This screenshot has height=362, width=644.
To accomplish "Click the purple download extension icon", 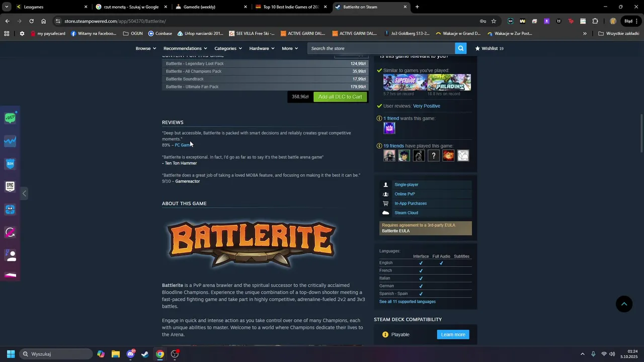I will point(546,21).
